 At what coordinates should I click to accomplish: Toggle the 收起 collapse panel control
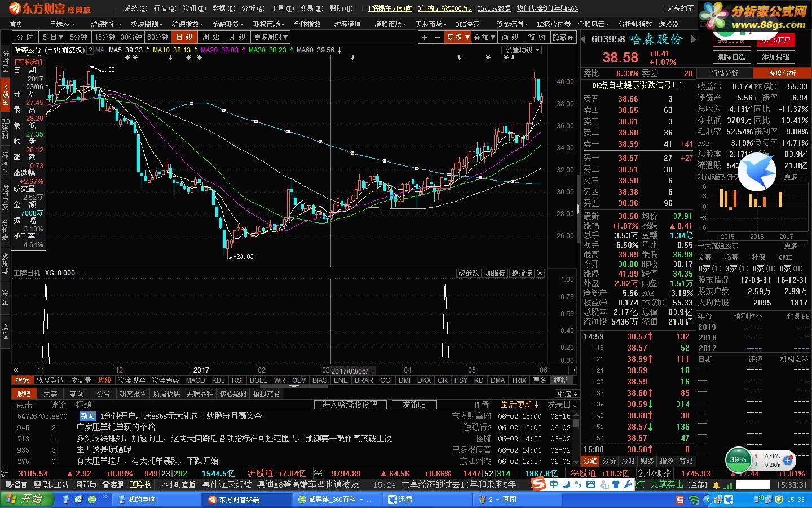click(566, 394)
